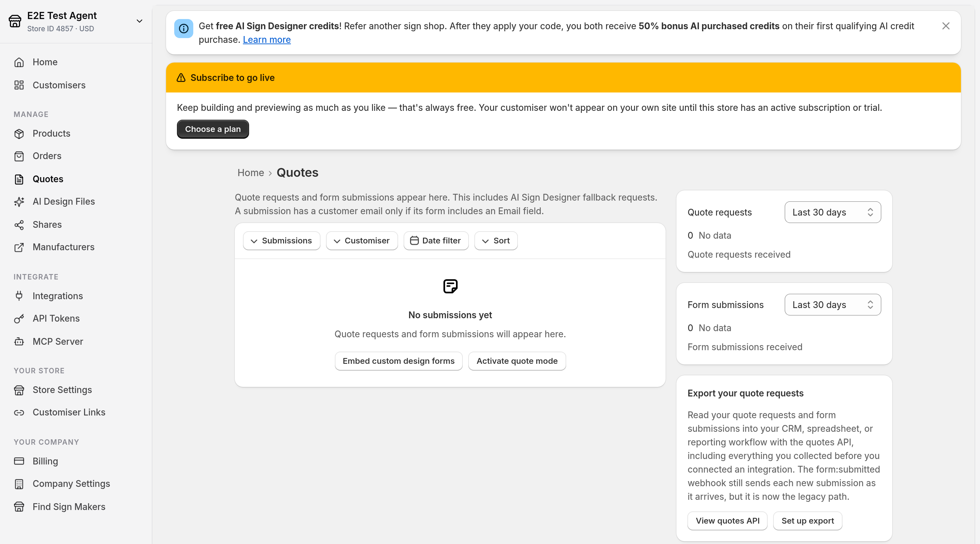The height and width of the screenshot is (544, 980).
Task: Click the Find Sign Makers store icon
Action: (19, 507)
